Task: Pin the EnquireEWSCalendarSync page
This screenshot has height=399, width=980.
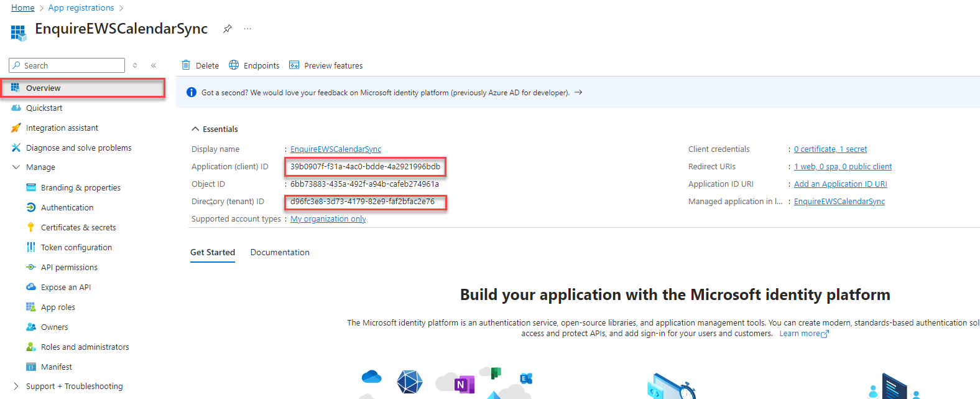Action: (x=228, y=29)
